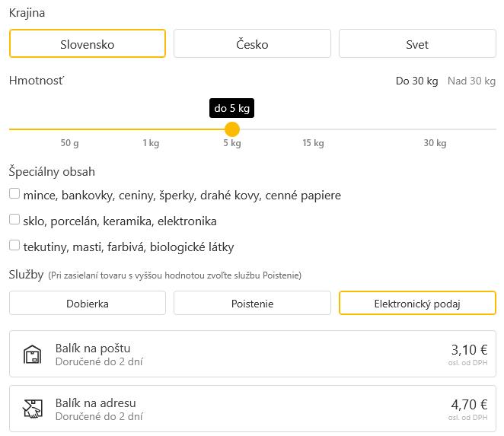This screenshot has width=504, height=436.
Task: Set the weight slider to 30 kg
Action: click(435, 129)
